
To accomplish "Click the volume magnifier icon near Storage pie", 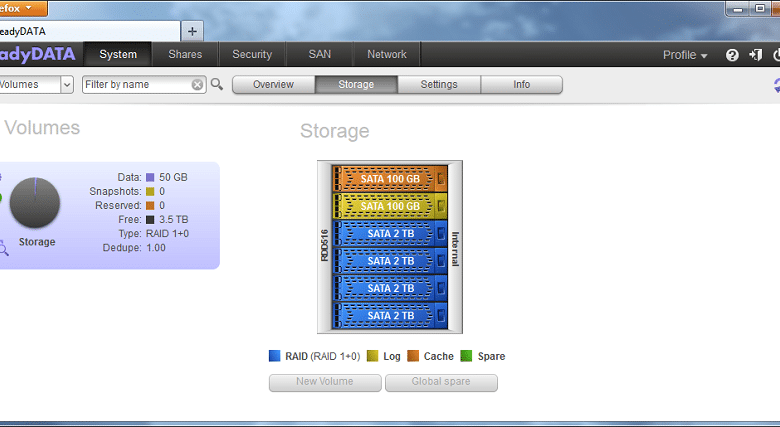I will pyautogui.click(x=3, y=247).
